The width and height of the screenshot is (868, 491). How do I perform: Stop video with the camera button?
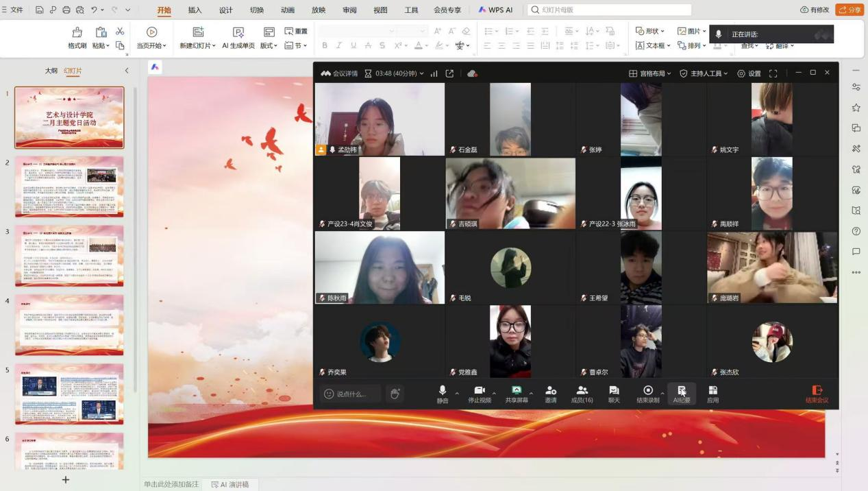(480, 391)
